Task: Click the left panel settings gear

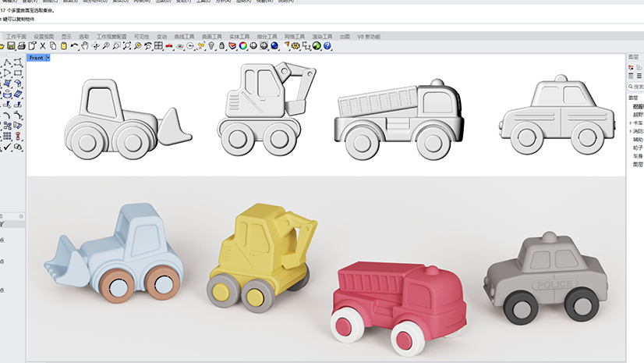Action: 21,216
